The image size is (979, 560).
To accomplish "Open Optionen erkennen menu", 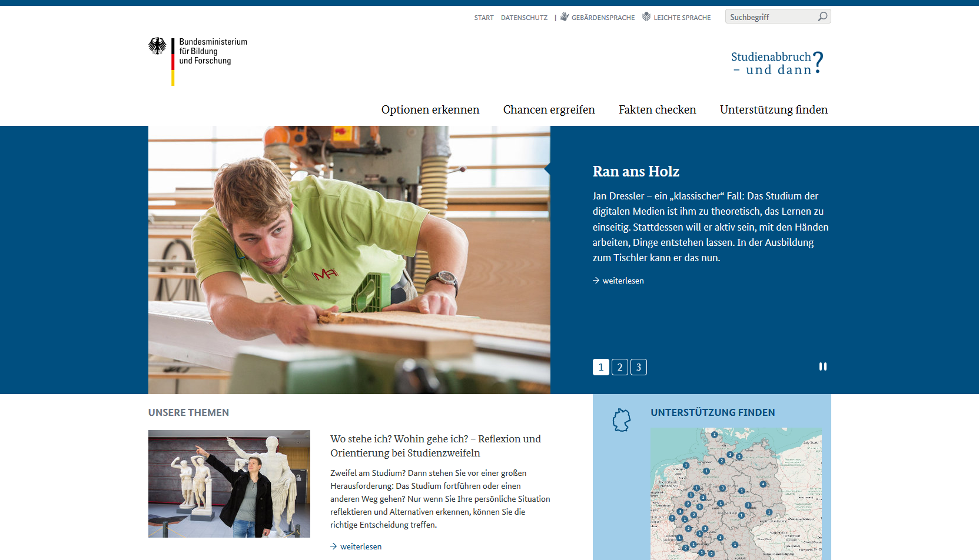I will click(x=430, y=109).
